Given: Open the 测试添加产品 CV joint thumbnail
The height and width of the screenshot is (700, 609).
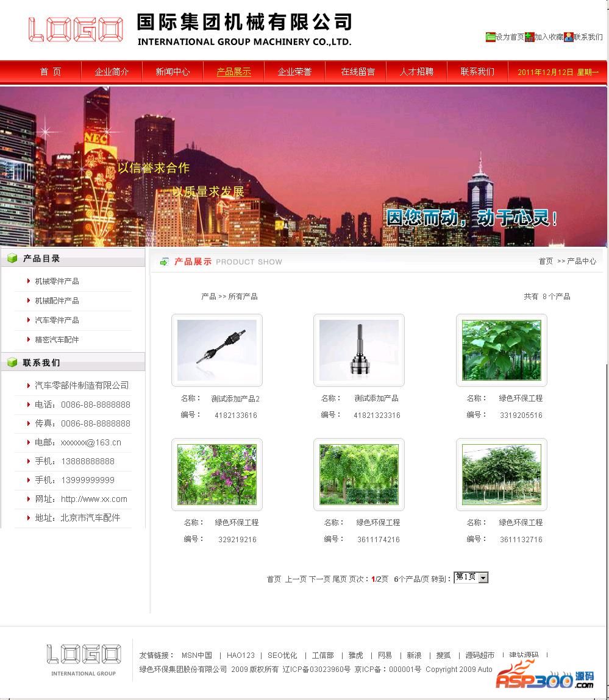Looking at the screenshot, I should (359, 350).
